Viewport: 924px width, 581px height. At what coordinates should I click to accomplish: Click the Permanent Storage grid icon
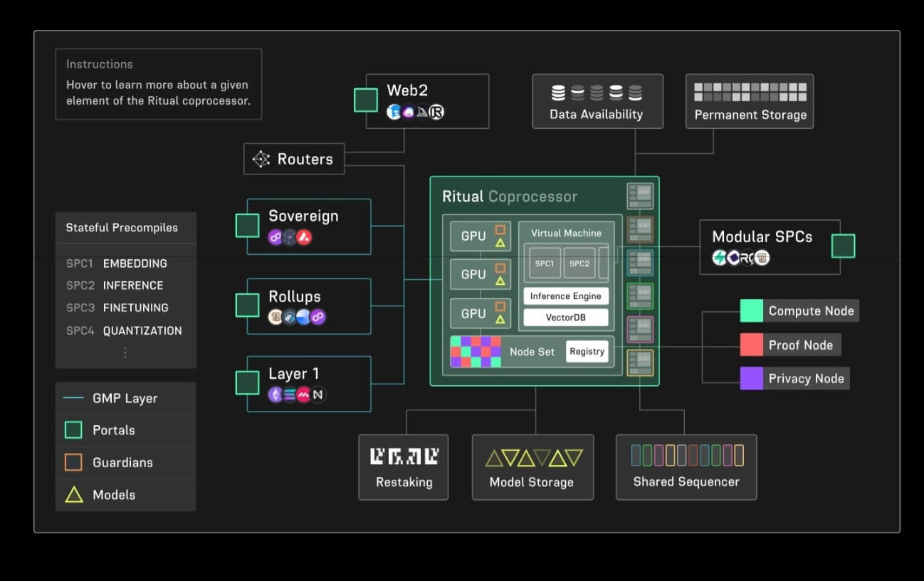tap(750, 92)
